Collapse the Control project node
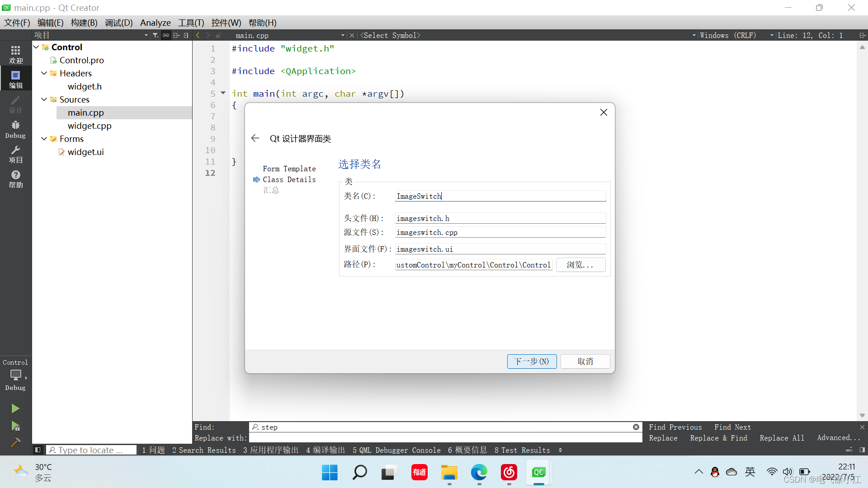Viewport: 868px width, 488px height. (x=36, y=47)
